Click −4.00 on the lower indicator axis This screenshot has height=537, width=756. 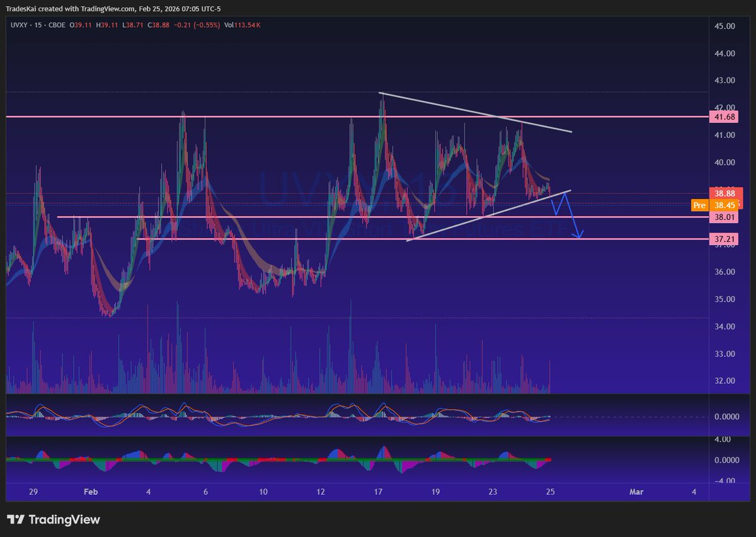pos(724,481)
